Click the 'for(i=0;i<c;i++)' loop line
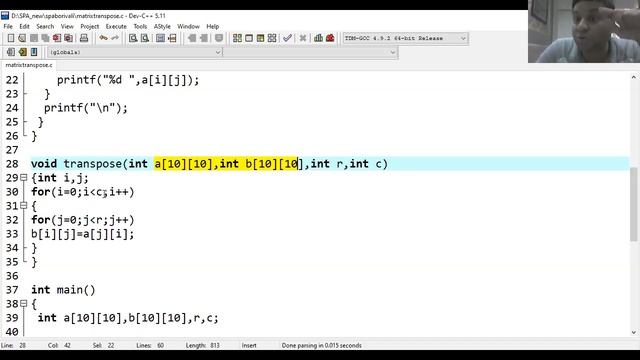This screenshot has width=640, height=360. click(82, 192)
